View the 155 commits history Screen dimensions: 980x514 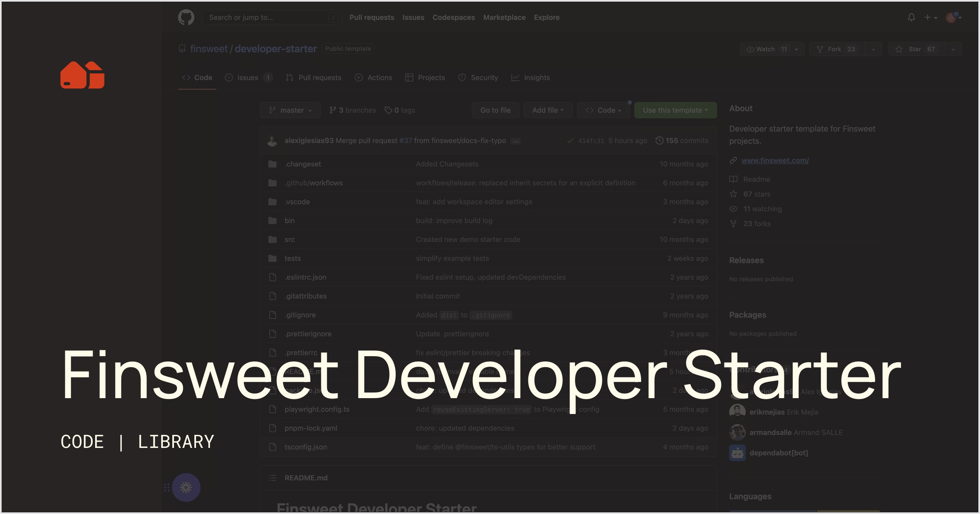682,141
